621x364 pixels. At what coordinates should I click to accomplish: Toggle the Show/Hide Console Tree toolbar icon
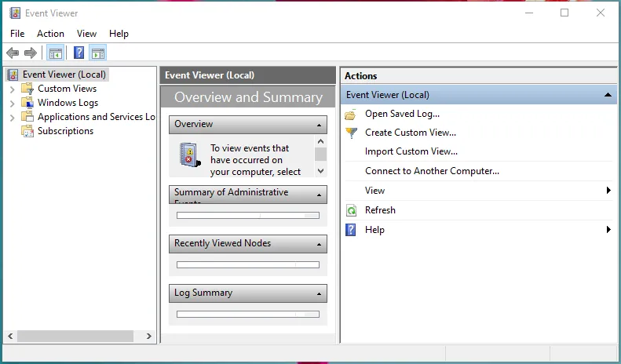click(56, 53)
